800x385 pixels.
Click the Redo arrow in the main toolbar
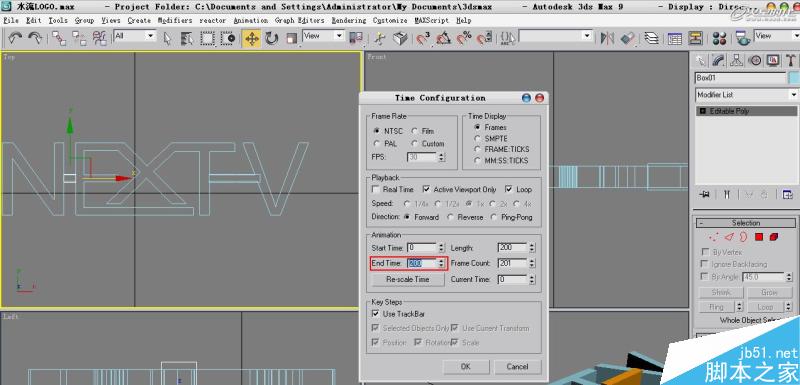(x=35, y=38)
